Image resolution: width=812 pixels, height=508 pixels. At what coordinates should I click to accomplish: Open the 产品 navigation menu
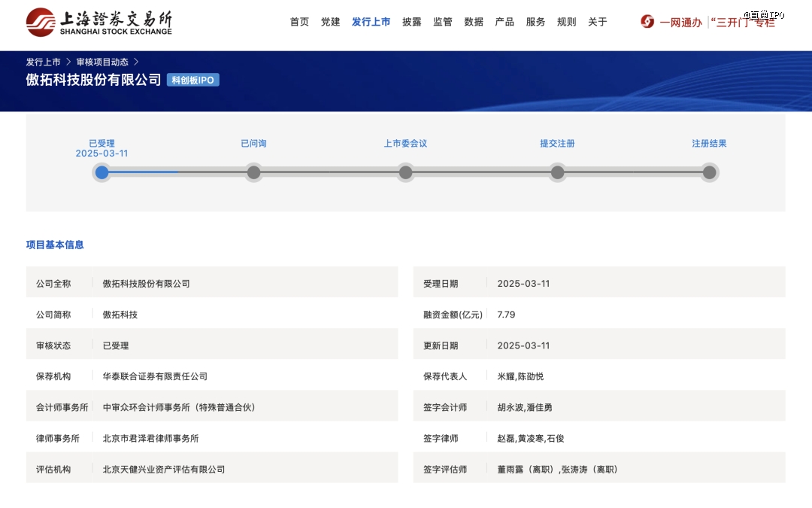tap(504, 22)
